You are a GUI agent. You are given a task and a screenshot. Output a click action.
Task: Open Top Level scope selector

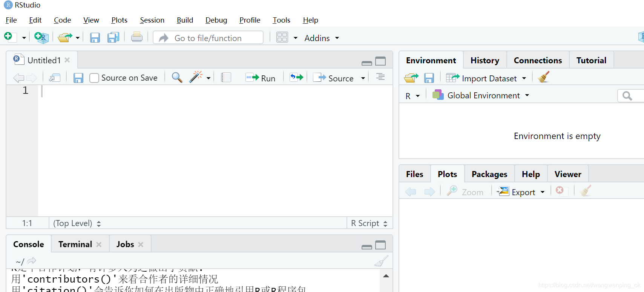point(77,223)
